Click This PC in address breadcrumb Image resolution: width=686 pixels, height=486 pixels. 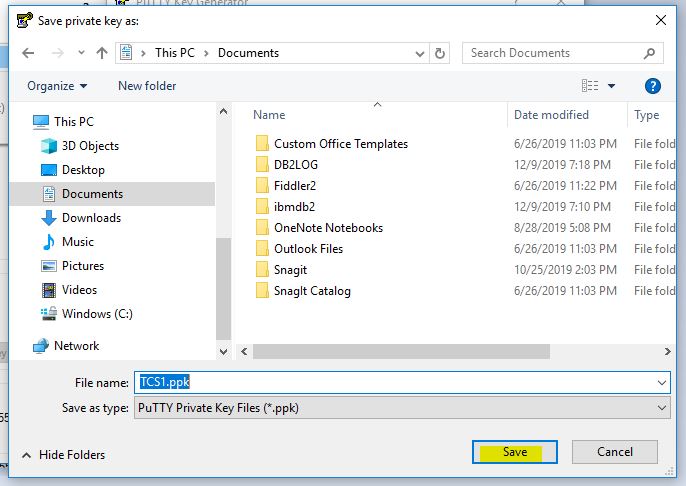[175, 53]
